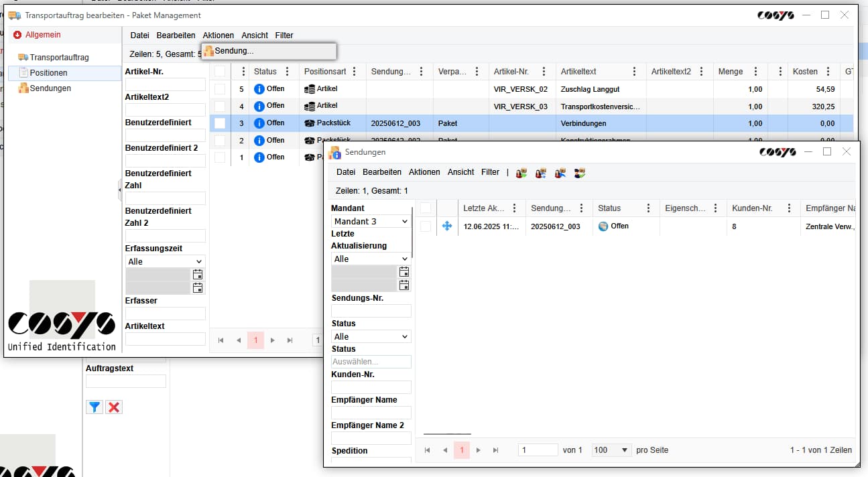
Task: Click cell text Transportkostenversic...
Action: tap(600, 107)
